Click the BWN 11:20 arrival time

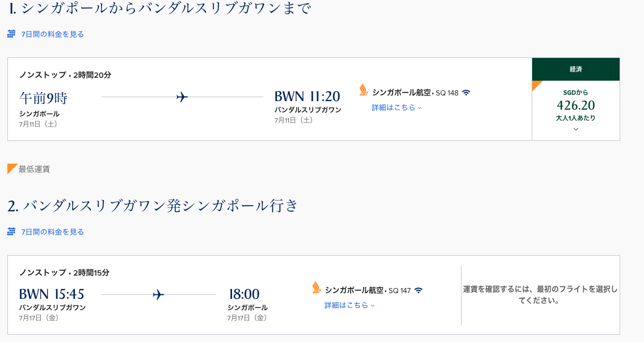pyautogui.click(x=307, y=97)
